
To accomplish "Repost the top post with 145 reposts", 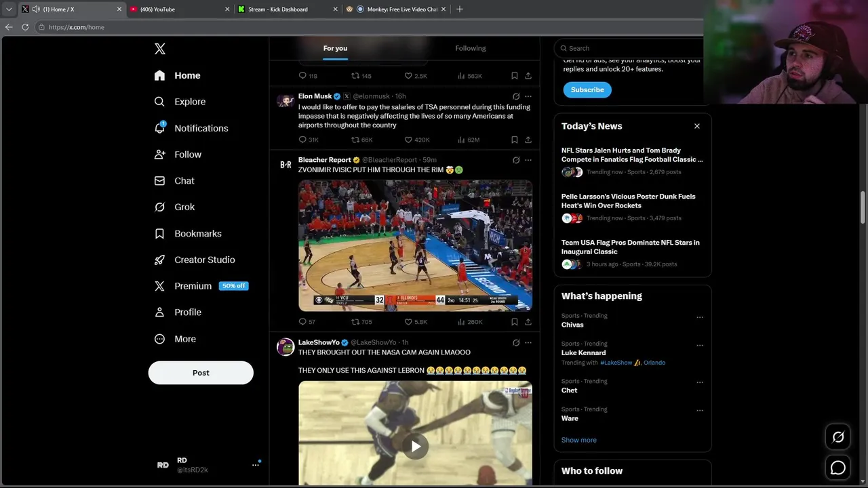I will point(361,76).
